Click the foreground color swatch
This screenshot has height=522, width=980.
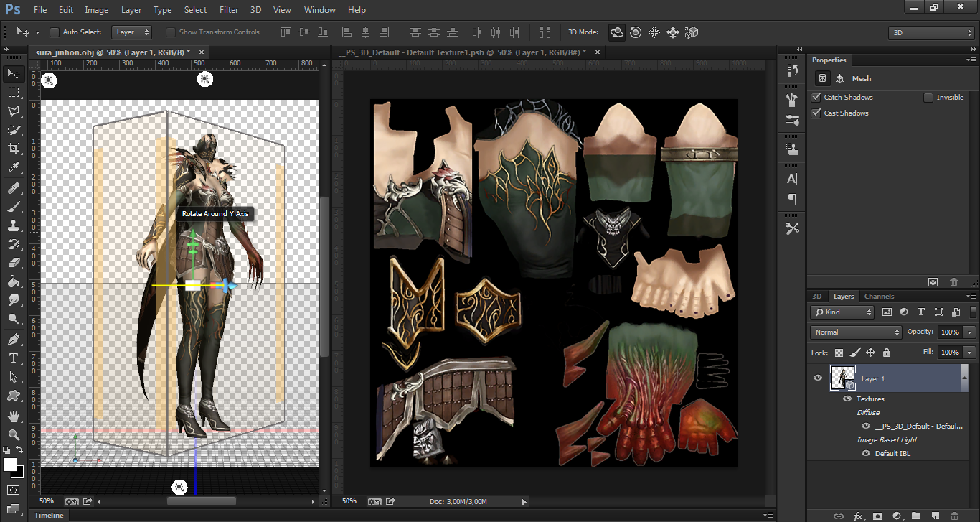[x=10, y=465]
